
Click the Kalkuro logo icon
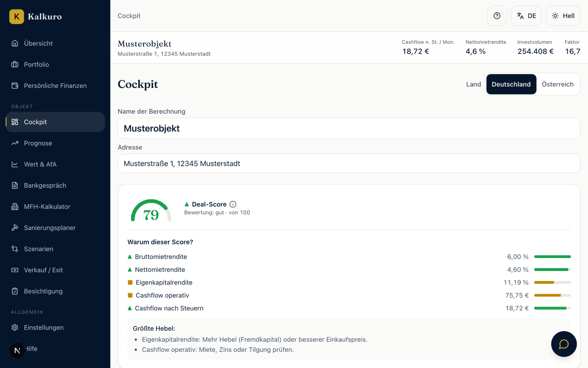[x=17, y=16]
